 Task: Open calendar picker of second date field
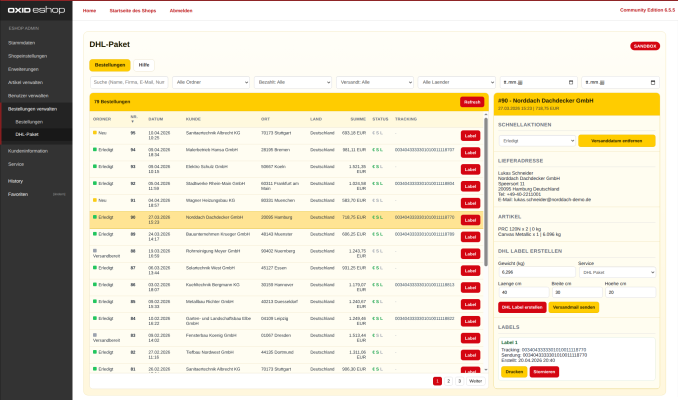(x=653, y=82)
